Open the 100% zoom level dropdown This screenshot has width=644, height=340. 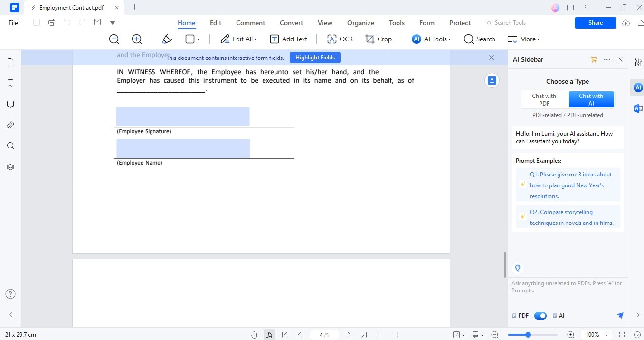pyautogui.click(x=597, y=335)
